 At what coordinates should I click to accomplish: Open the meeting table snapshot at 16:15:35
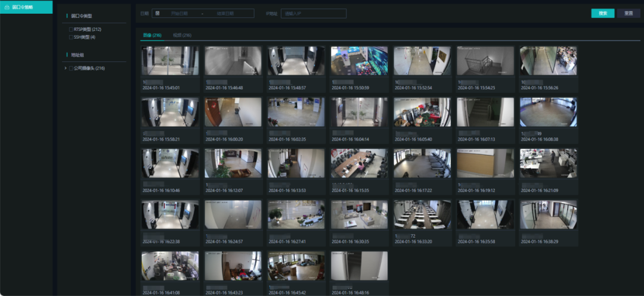click(x=359, y=163)
